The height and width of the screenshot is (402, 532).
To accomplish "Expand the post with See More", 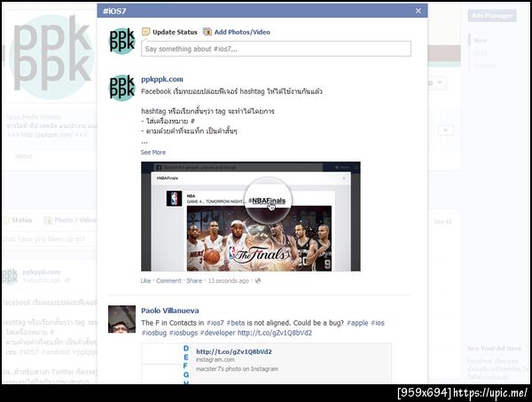I will point(153,152).
